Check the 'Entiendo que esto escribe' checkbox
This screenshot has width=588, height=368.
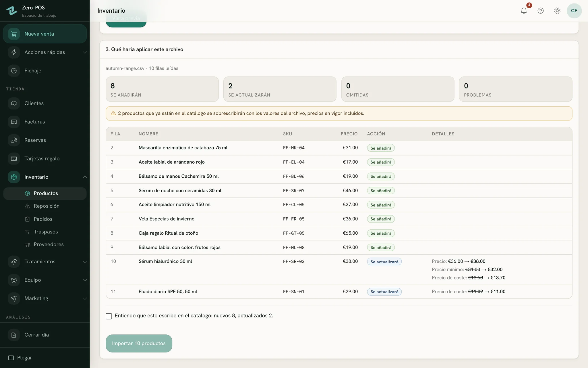click(109, 316)
